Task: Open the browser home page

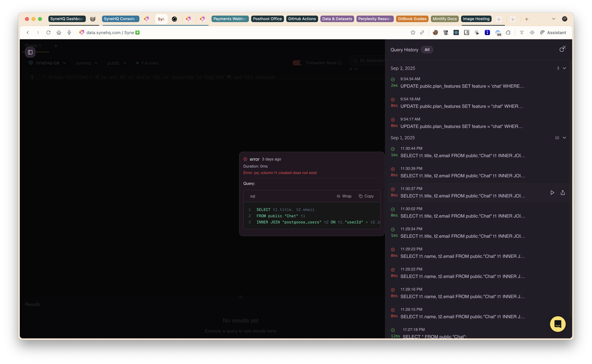Action: pos(59,32)
